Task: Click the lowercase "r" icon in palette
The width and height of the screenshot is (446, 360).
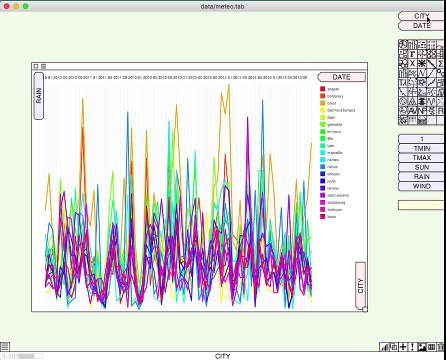Action: (412, 54)
